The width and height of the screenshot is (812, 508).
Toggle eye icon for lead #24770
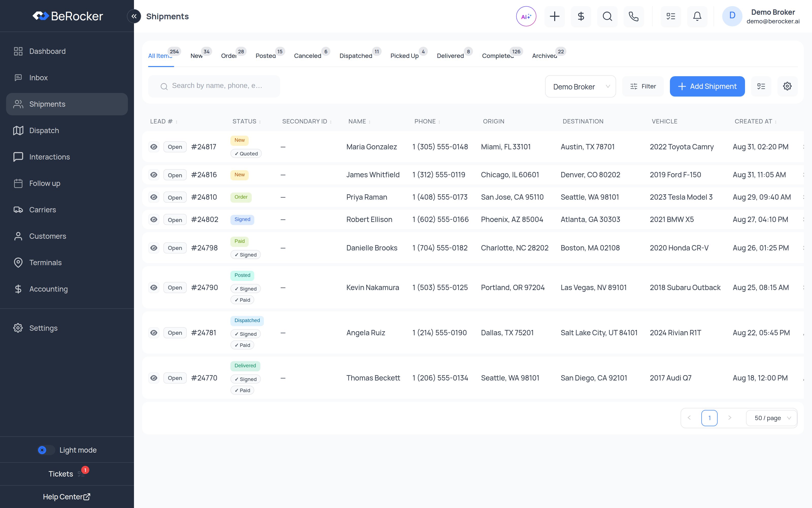point(154,378)
